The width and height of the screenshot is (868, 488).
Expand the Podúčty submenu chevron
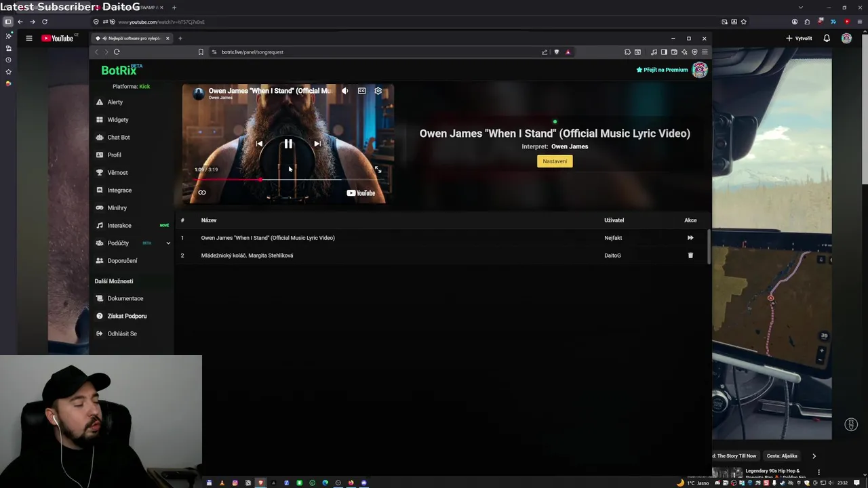168,243
